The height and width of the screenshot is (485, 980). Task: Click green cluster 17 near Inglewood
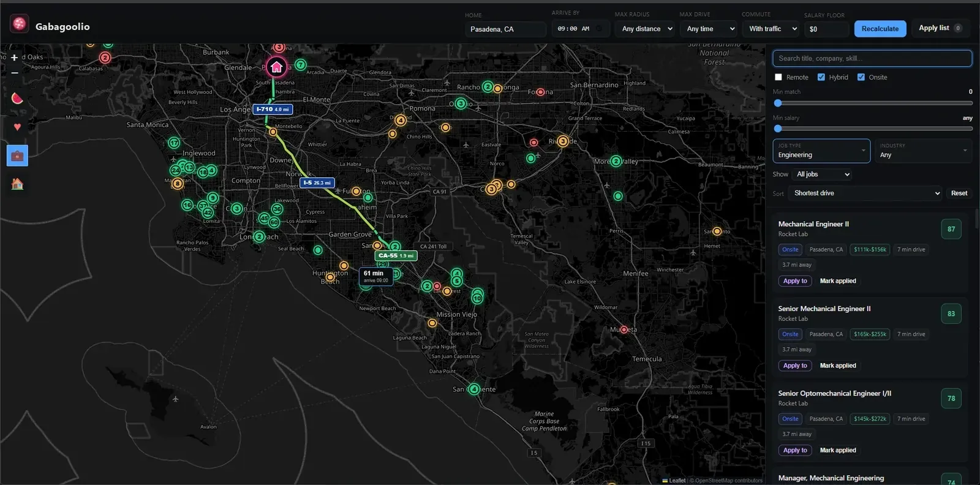tap(174, 143)
